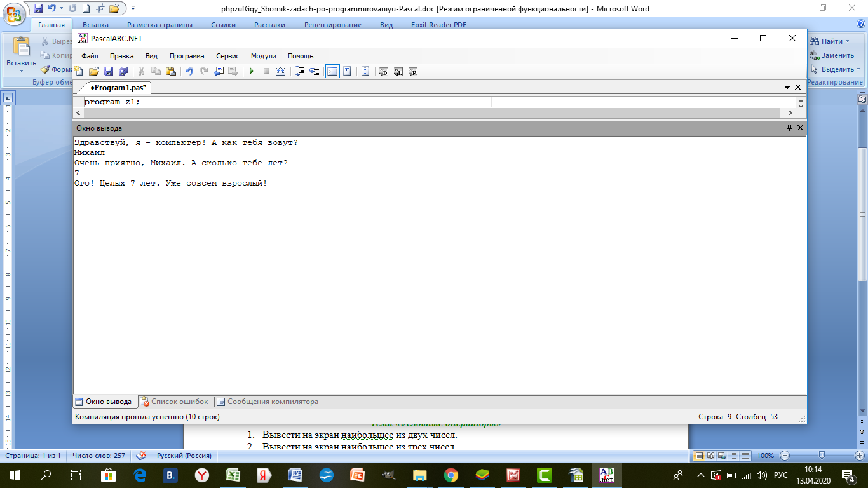Click the editor scroll right arrow
Screen dimensions: 868x488
tap(790, 112)
